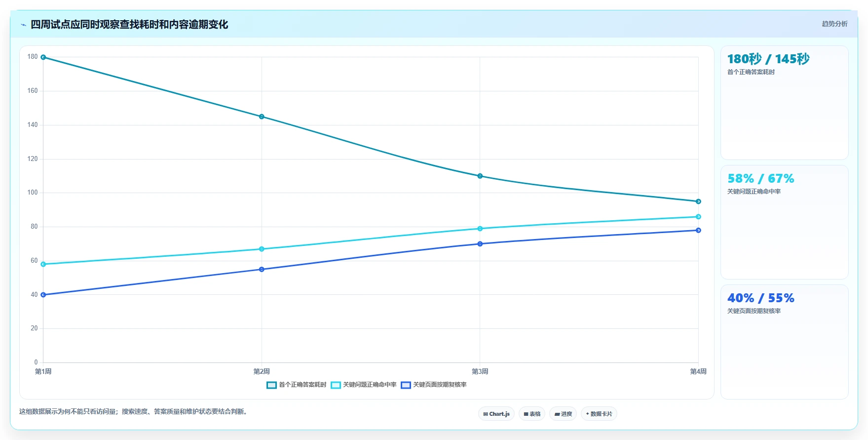This screenshot has height=440, width=868.
Task: Click the 趋势分析 tag in the header
Action: click(834, 24)
